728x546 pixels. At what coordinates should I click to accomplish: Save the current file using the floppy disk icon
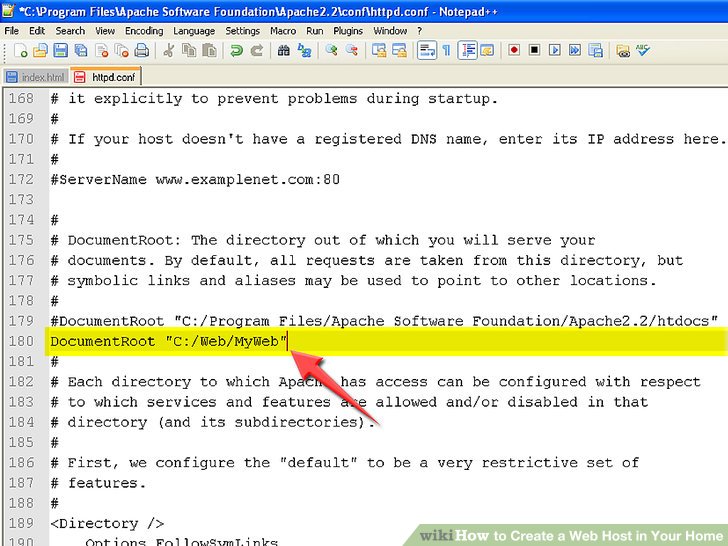click(x=60, y=50)
